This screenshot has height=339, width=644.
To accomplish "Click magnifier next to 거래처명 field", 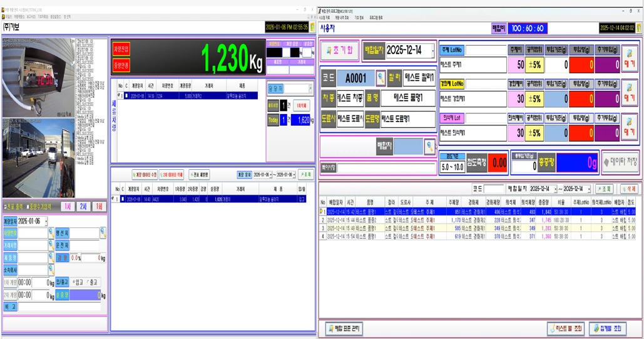I will click(x=51, y=245).
